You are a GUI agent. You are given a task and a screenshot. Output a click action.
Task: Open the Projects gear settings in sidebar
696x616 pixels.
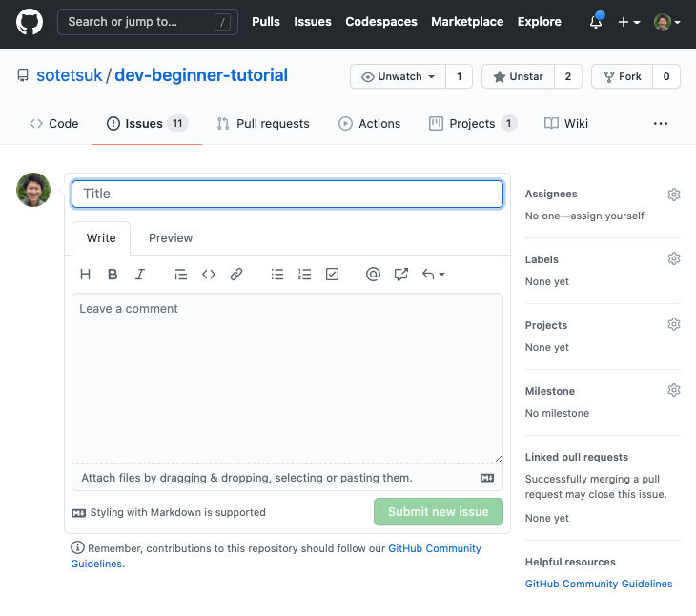point(674,324)
